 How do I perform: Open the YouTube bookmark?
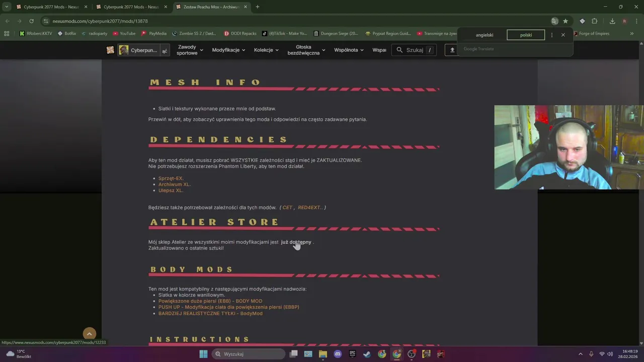click(x=124, y=34)
